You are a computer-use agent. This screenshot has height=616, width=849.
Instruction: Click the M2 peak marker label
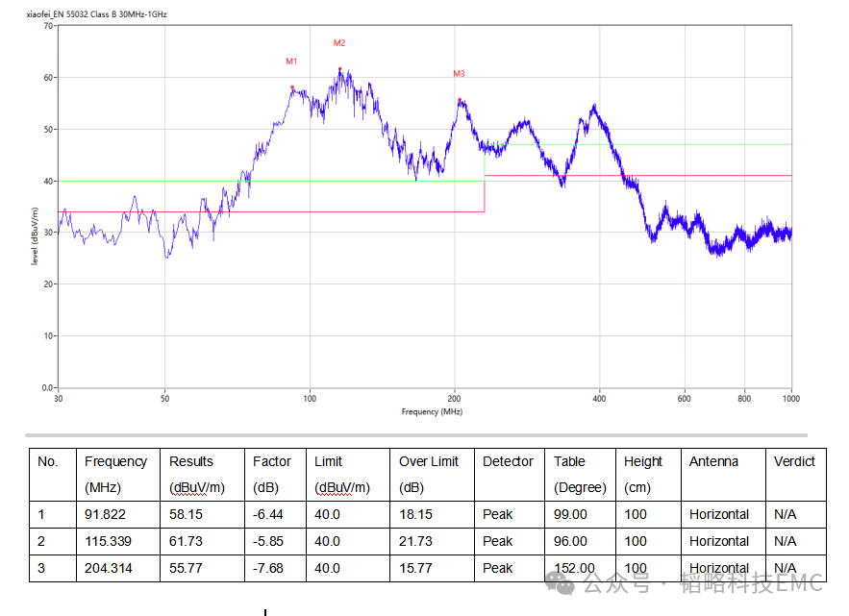[339, 43]
